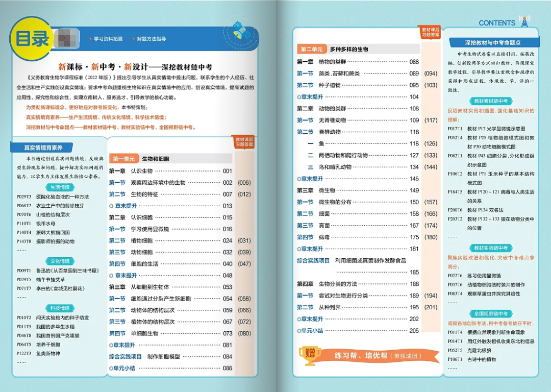Open the 学习使用显微镜 section entry
The height and width of the screenshot is (392, 551).
click(170, 229)
